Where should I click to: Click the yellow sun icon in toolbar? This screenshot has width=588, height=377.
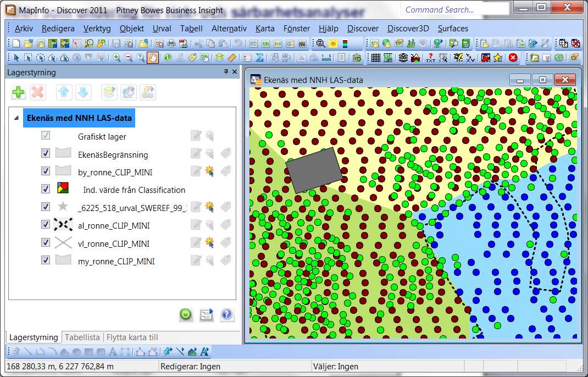pyautogui.click(x=332, y=43)
